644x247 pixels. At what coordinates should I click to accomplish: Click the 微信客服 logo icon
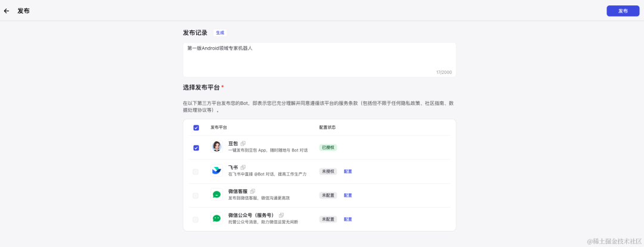tap(217, 194)
